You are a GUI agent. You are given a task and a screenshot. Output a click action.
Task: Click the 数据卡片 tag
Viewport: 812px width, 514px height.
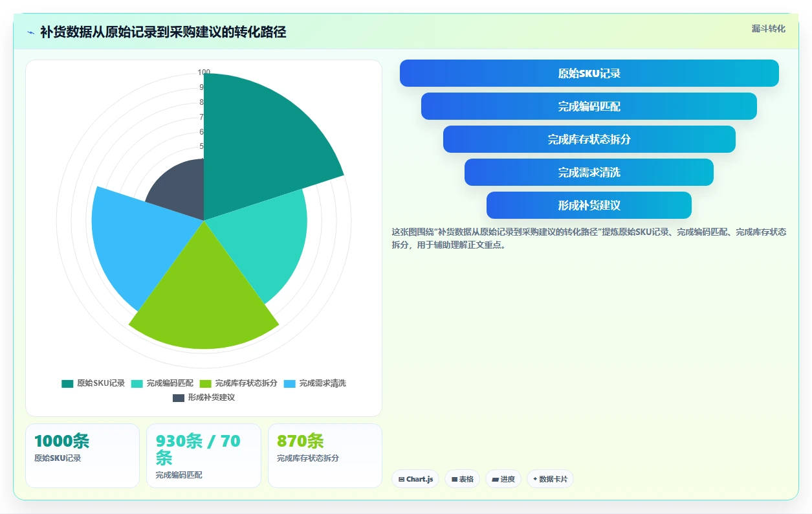click(x=550, y=479)
